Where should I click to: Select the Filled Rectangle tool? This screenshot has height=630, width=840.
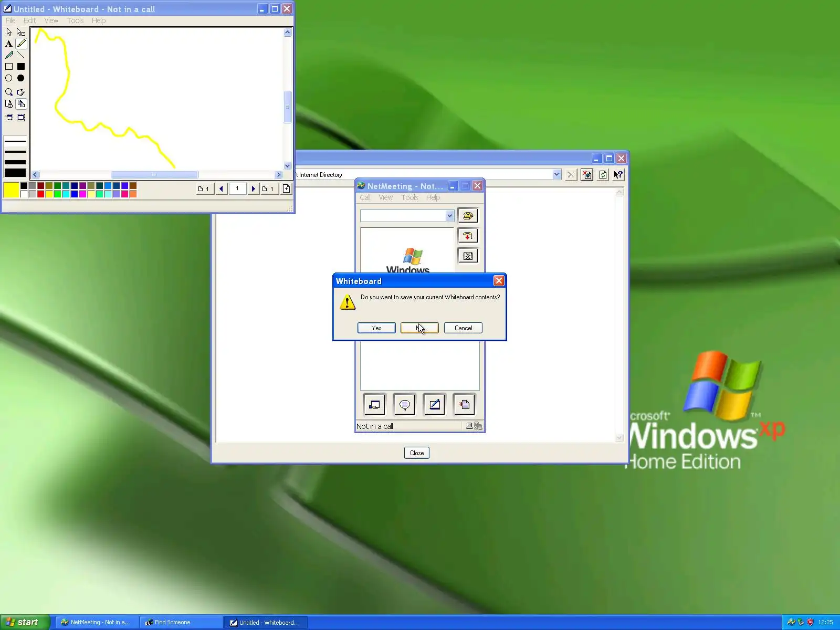click(x=21, y=67)
